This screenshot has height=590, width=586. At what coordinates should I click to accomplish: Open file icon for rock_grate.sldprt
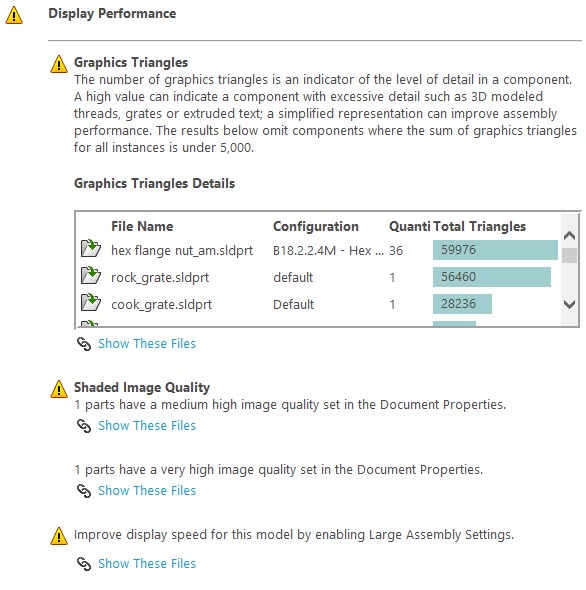pos(91,275)
